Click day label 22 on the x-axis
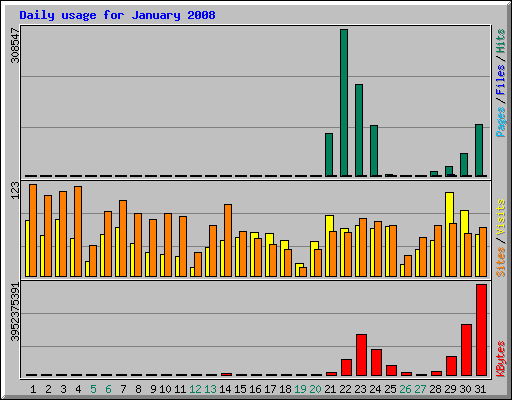 point(345,389)
